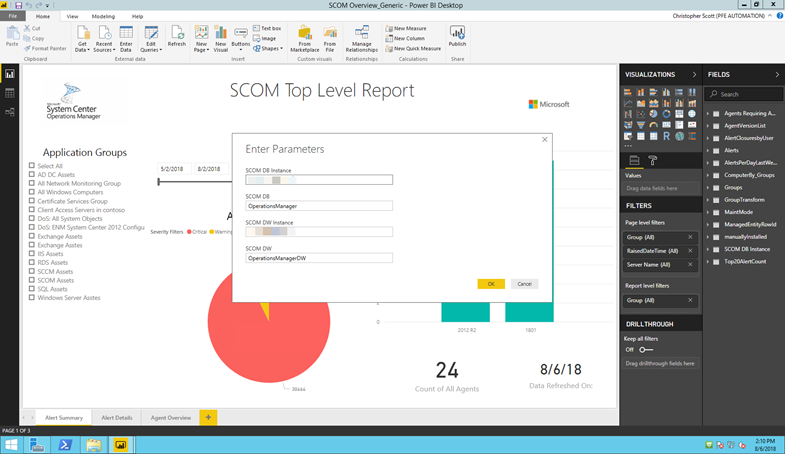Check the Select All checkbox
785x454 pixels.
[32, 165]
